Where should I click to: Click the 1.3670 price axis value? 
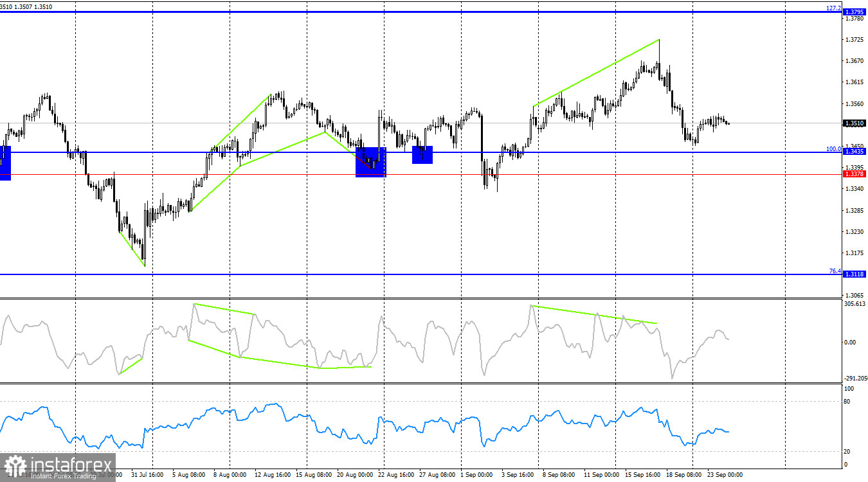click(x=855, y=61)
